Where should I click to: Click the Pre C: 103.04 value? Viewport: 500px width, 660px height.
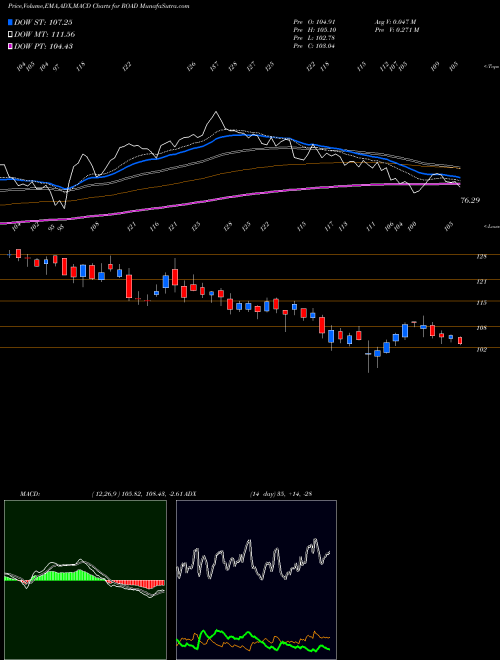314,46
